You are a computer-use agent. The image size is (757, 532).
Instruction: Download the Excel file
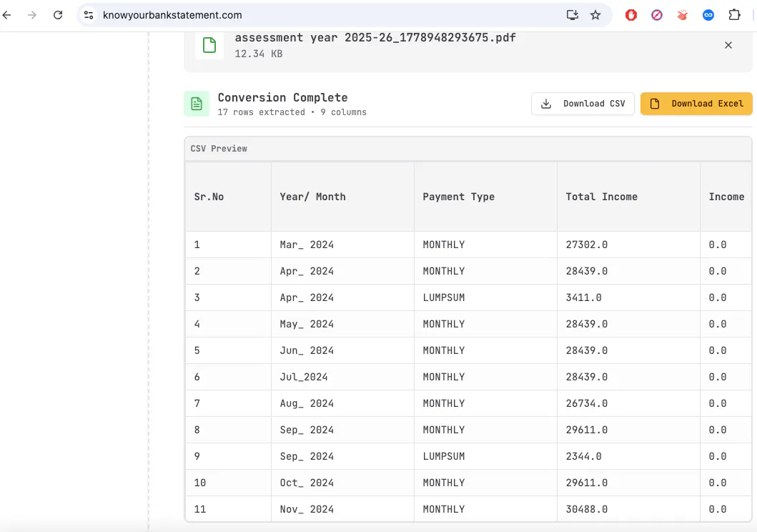pos(696,104)
